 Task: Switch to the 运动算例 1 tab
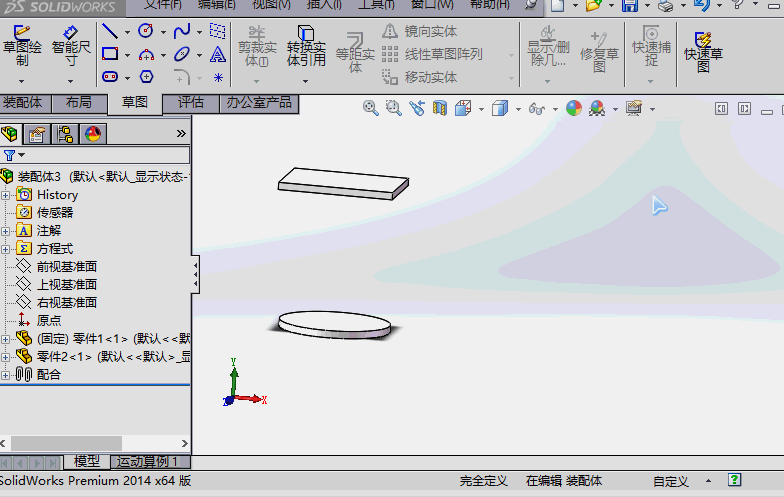(150, 462)
